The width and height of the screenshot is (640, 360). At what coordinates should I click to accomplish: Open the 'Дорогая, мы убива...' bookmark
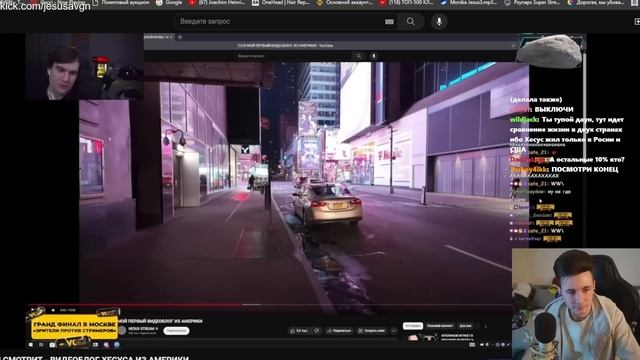597,2
